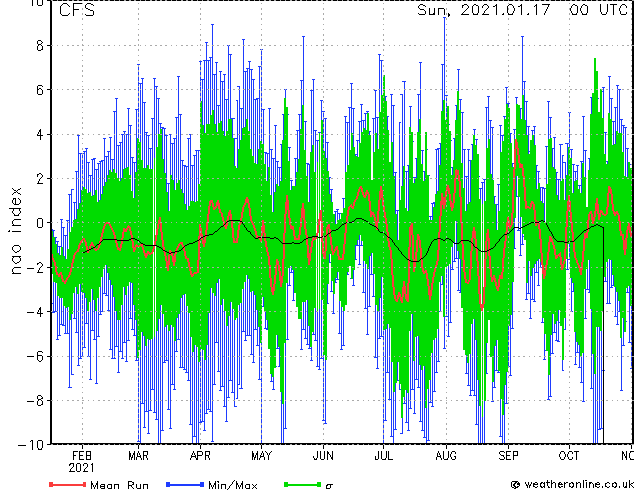The image size is (634, 490).
Task: Click the y-axis value -2
Action: point(35,267)
